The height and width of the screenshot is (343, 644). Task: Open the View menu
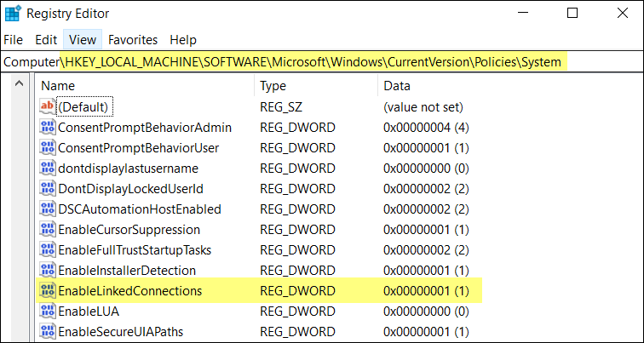click(x=83, y=40)
